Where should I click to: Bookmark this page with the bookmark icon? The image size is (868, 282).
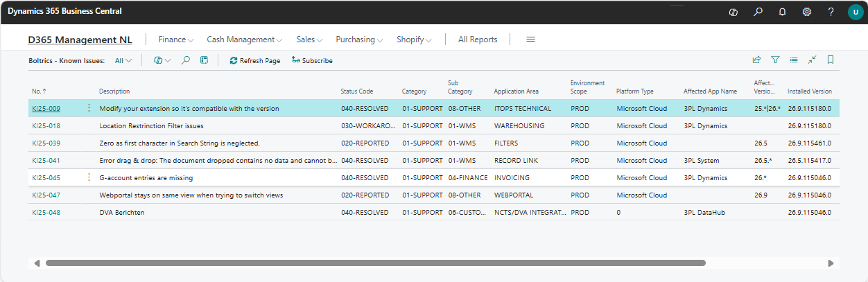[x=830, y=60]
